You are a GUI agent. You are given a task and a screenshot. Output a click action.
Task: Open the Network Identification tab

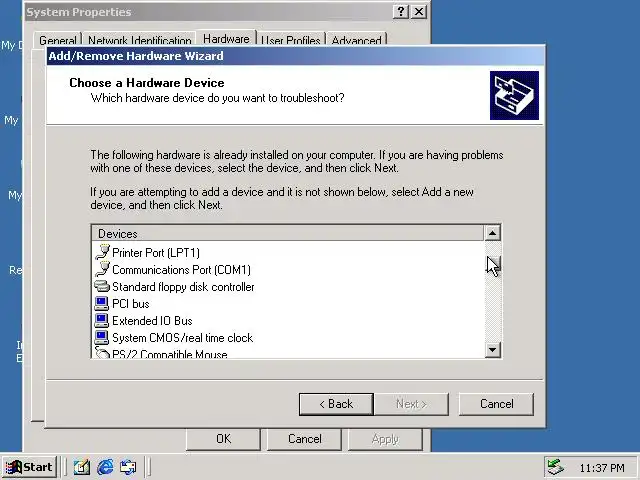click(140, 40)
